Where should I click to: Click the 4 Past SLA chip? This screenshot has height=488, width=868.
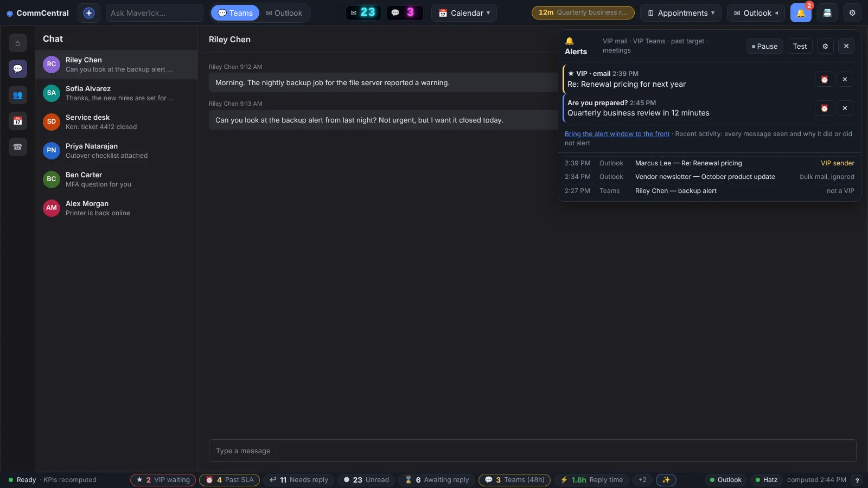[x=229, y=480]
